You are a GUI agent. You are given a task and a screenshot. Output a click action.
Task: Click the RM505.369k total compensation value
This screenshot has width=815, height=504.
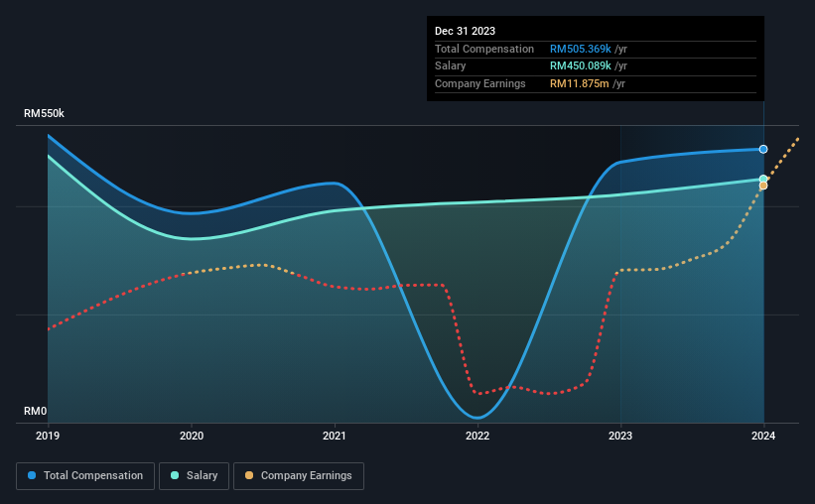581,49
